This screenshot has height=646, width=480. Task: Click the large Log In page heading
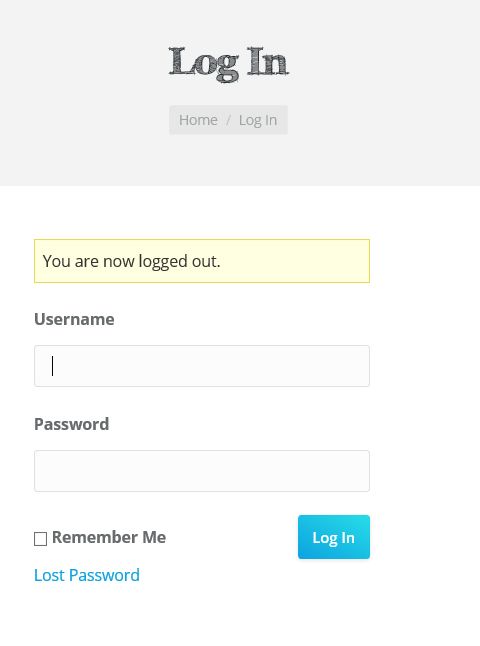[x=228, y=63]
